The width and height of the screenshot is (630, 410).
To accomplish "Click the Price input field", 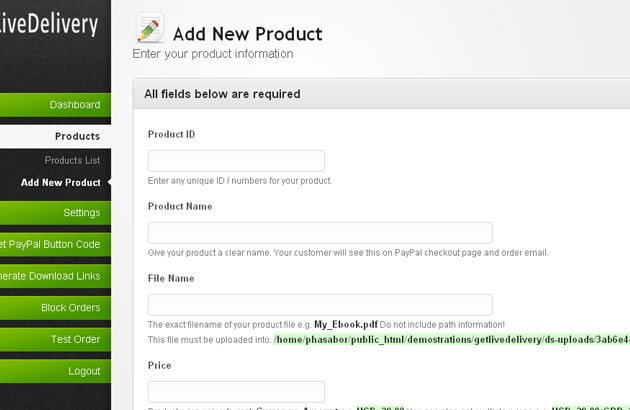I will pos(236,391).
